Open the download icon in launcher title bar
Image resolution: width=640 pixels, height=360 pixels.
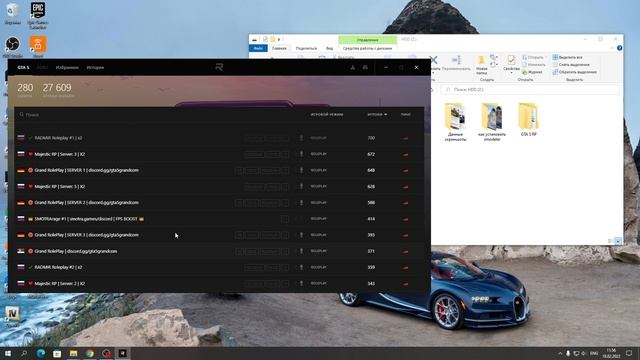pos(353,67)
